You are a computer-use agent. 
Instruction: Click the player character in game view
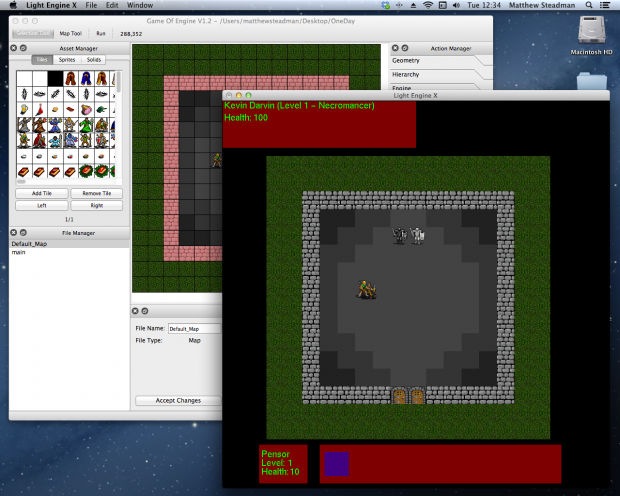(367, 290)
